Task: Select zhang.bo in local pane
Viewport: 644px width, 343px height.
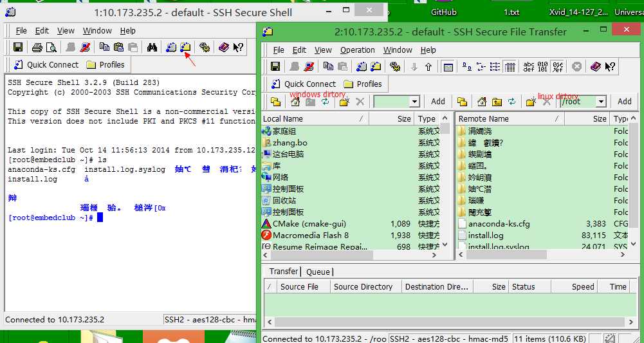Action: pos(290,143)
